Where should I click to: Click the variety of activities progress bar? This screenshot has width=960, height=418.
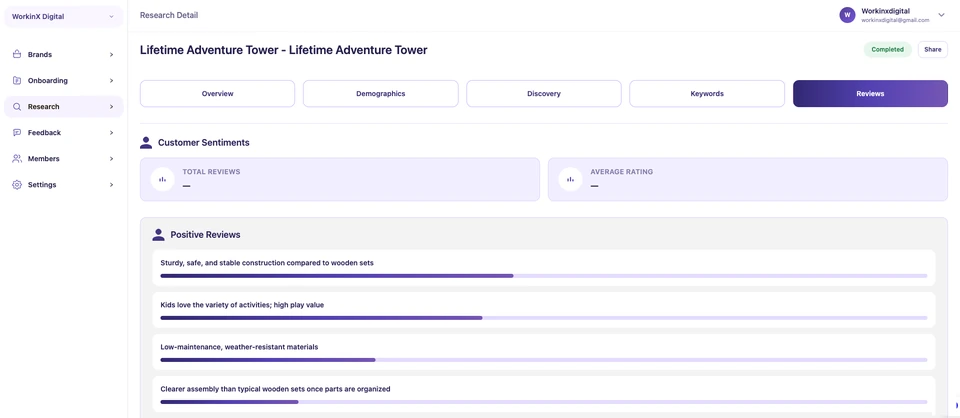[x=544, y=318]
